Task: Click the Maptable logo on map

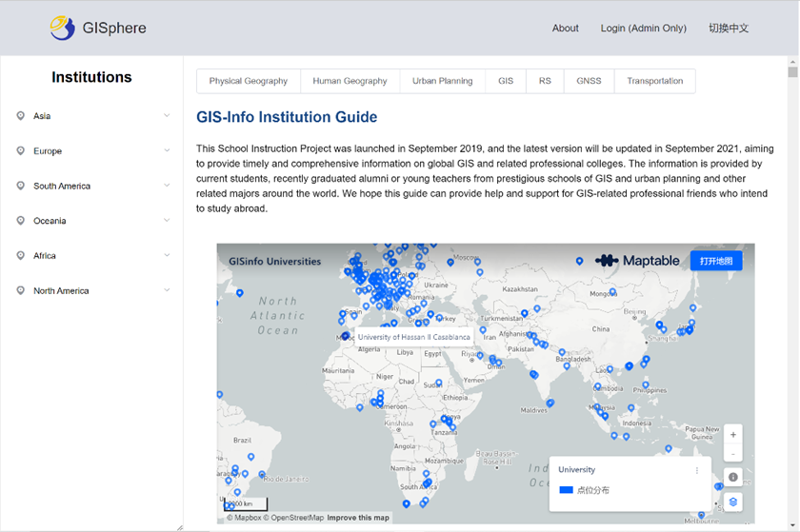Action: (x=637, y=261)
